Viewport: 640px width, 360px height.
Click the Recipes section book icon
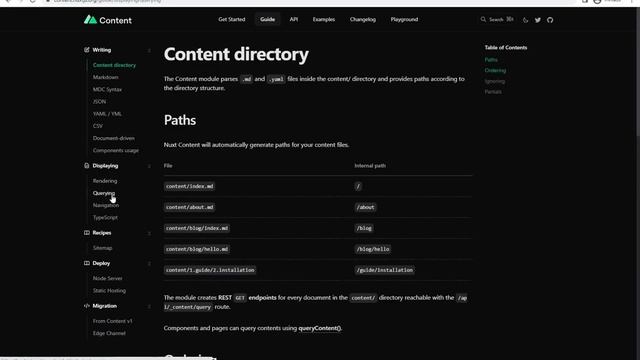pyautogui.click(x=87, y=233)
